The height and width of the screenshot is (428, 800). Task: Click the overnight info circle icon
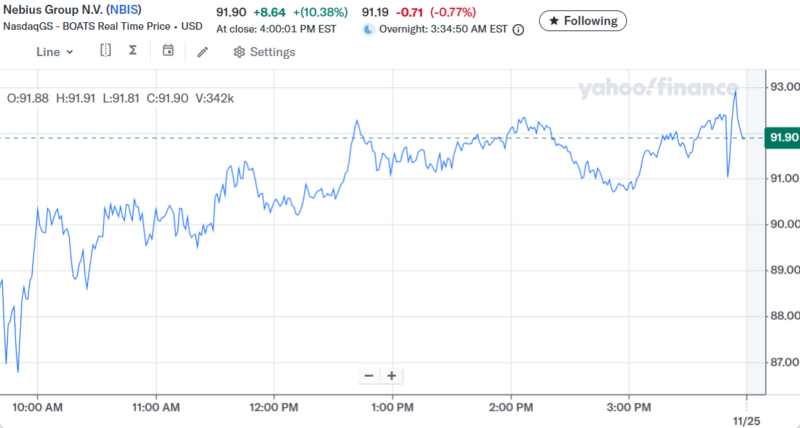click(518, 30)
